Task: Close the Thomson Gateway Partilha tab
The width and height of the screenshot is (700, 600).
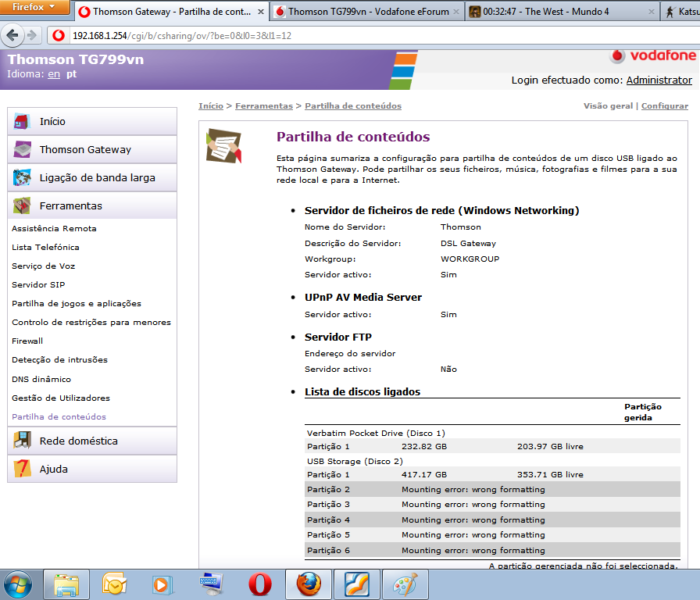Action: [260, 12]
